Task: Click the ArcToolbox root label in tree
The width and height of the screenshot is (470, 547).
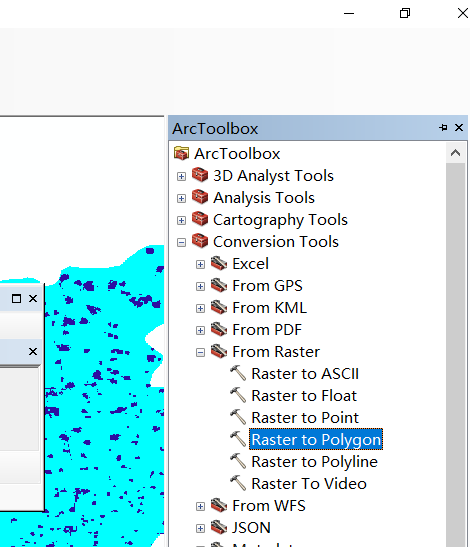Action: (237, 153)
